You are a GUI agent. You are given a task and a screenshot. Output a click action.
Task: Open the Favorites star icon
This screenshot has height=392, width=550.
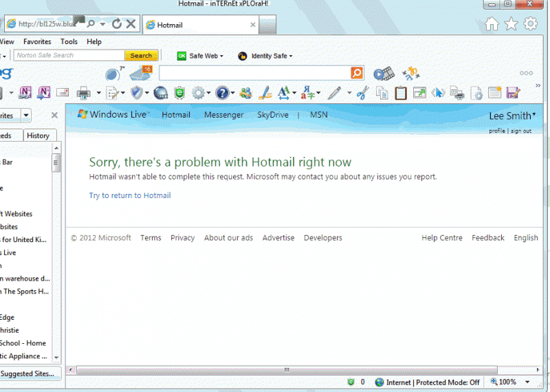[x=511, y=24]
